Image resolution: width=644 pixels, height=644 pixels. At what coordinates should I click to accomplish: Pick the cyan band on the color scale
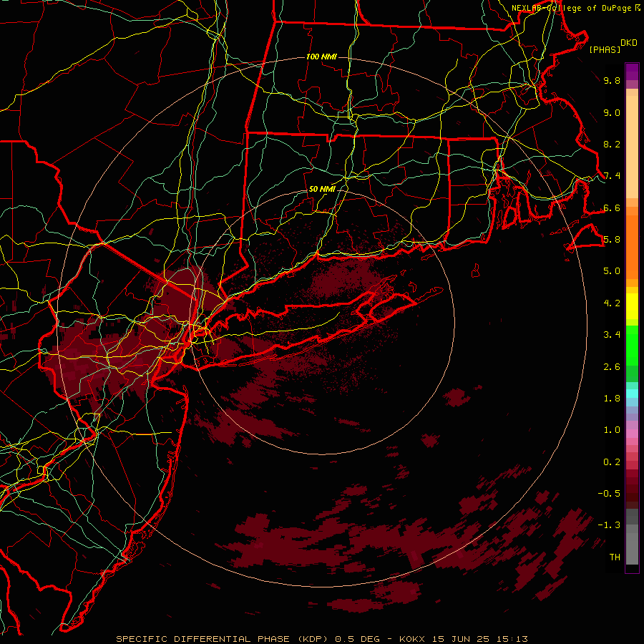pos(632,394)
